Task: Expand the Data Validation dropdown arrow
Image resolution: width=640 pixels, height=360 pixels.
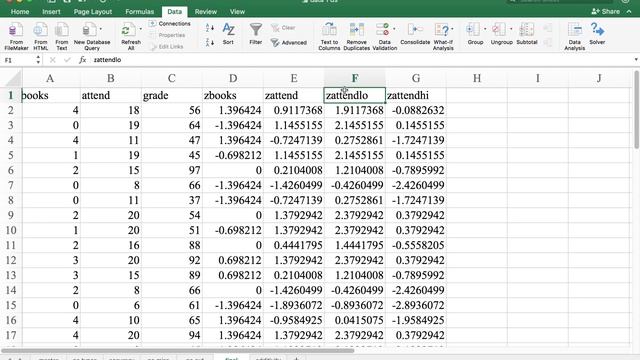Action: click(394, 29)
